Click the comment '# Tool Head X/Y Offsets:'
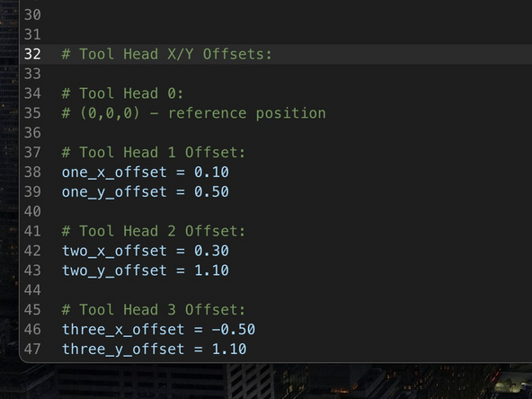This screenshot has width=532, height=399. click(x=166, y=54)
